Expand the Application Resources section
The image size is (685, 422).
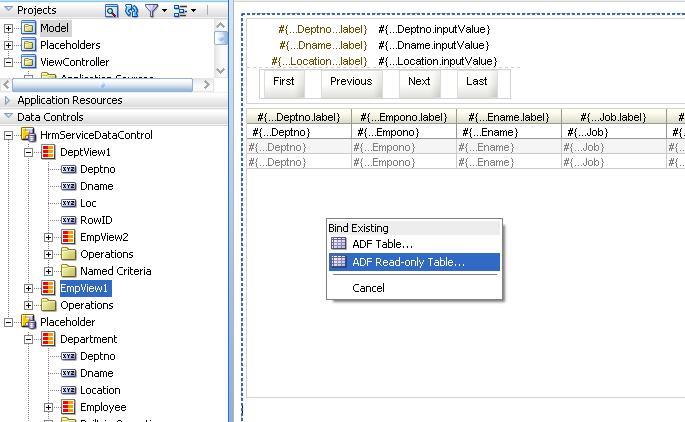(8, 100)
